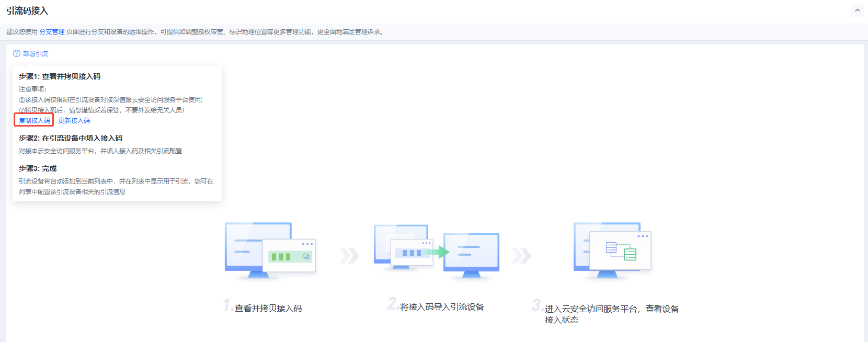Open the 分支管理 page link
The image size is (868, 342).
(x=52, y=32)
